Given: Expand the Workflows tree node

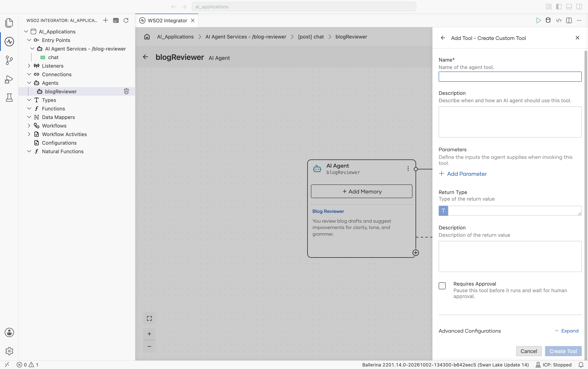Looking at the screenshot, I should 29,125.
